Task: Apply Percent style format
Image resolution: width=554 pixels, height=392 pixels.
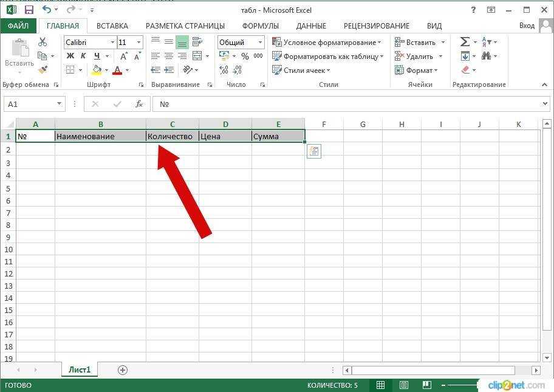Action: click(x=245, y=56)
